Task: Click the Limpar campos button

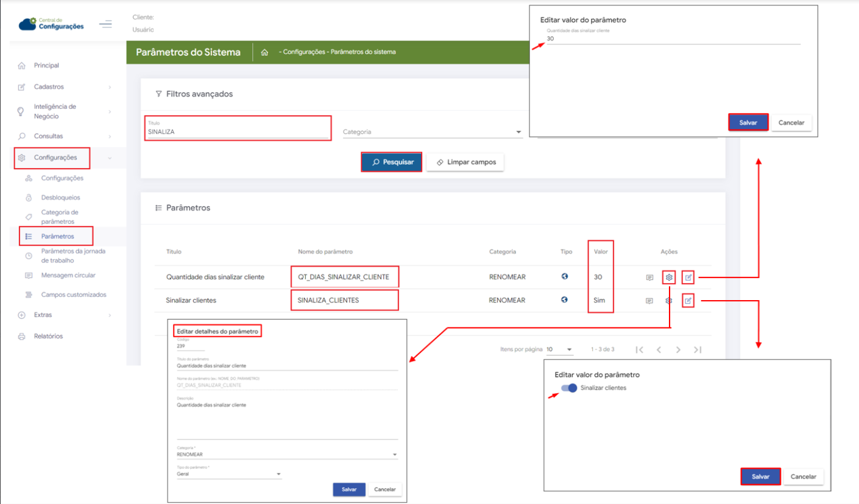Action: pyautogui.click(x=465, y=163)
